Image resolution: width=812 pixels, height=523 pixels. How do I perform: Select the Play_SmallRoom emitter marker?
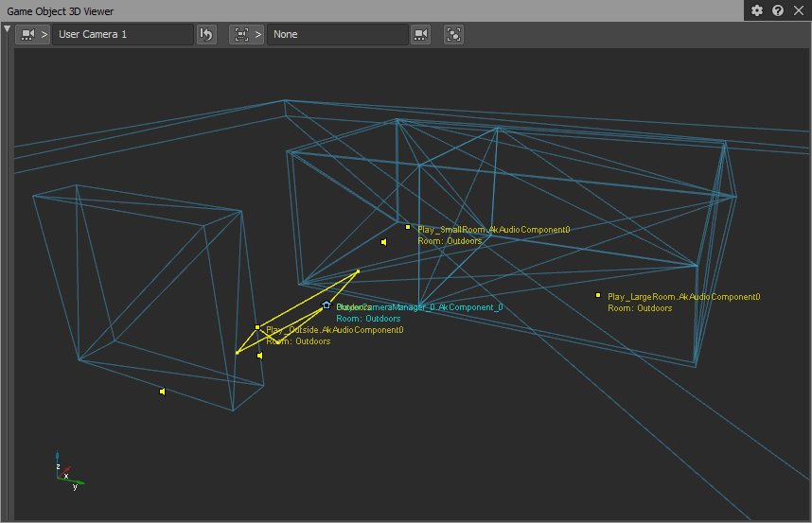coord(408,227)
